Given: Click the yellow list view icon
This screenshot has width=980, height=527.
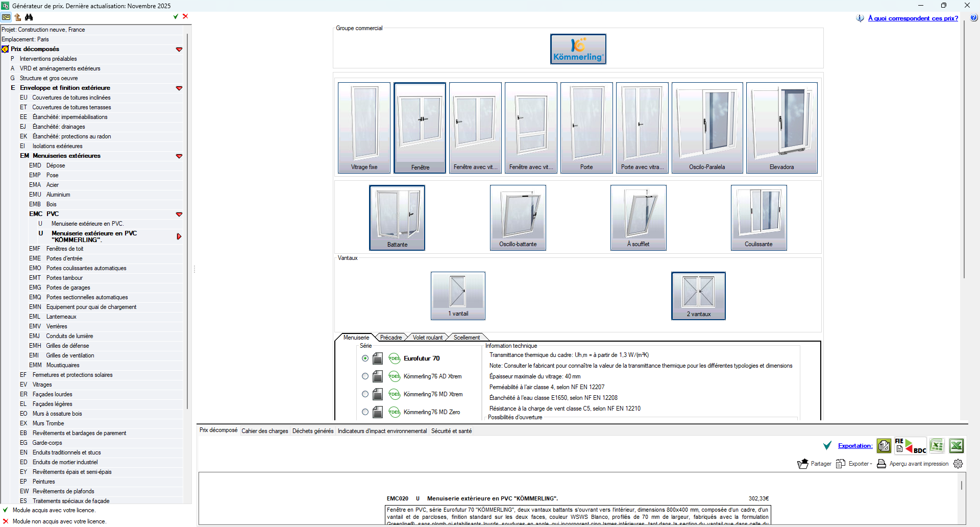Looking at the screenshot, I should pos(6,17).
